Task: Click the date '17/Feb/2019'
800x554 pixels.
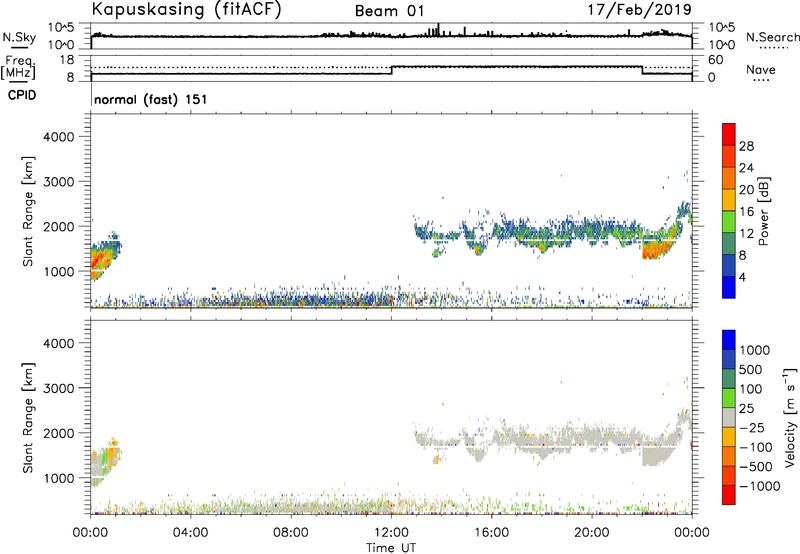Action: pyautogui.click(x=639, y=10)
